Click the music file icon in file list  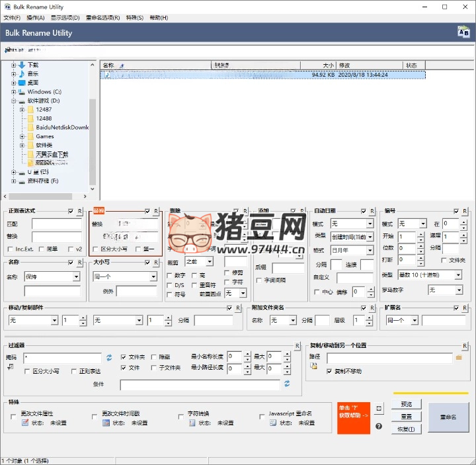pyautogui.click(x=107, y=75)
